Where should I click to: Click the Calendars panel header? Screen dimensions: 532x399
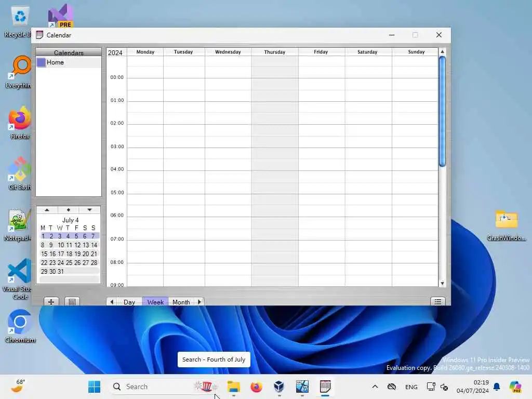(69, 52)
